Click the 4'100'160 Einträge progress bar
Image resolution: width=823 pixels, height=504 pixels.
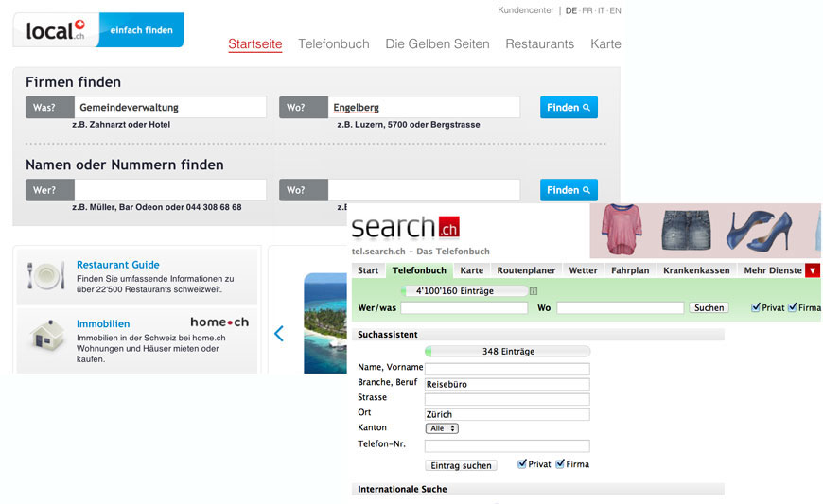[x=464, y=291]
